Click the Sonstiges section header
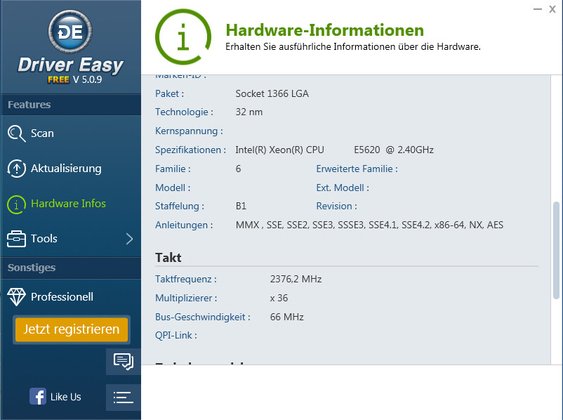The height and width of the screenshot is (420, 563). point(32,268)
